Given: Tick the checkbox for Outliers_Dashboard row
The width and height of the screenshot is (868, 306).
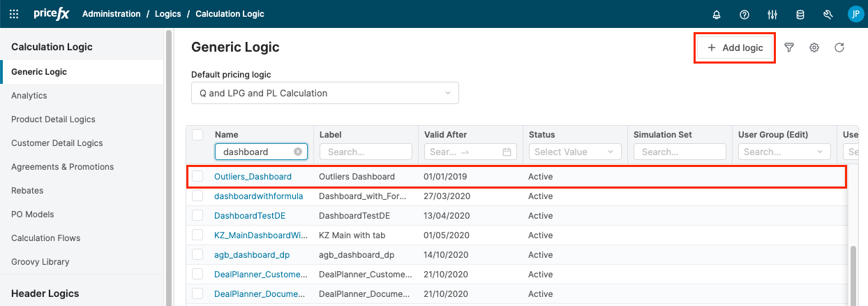Looking at the screenshot, I should tap(198, 177).
